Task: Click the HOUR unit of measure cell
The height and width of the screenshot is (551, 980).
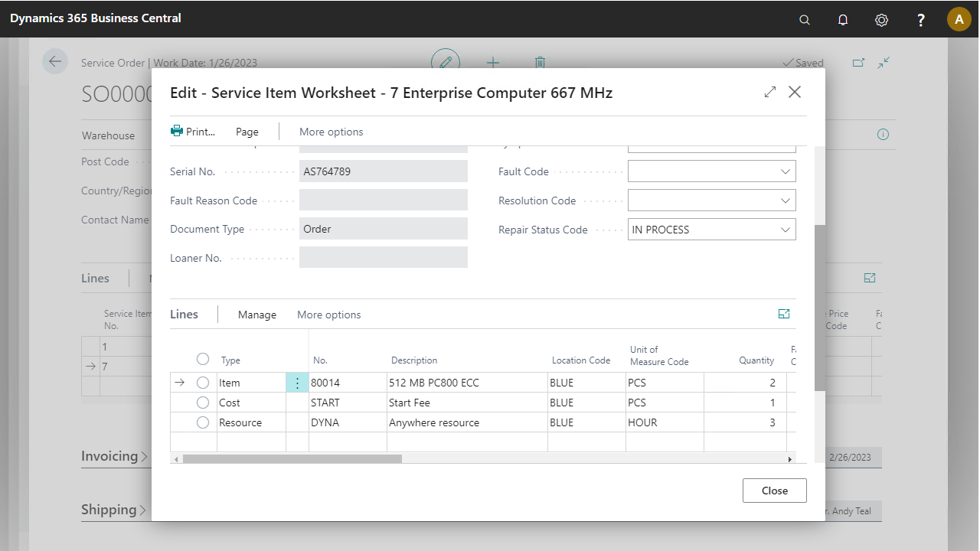Action: (x=665, y=422)
